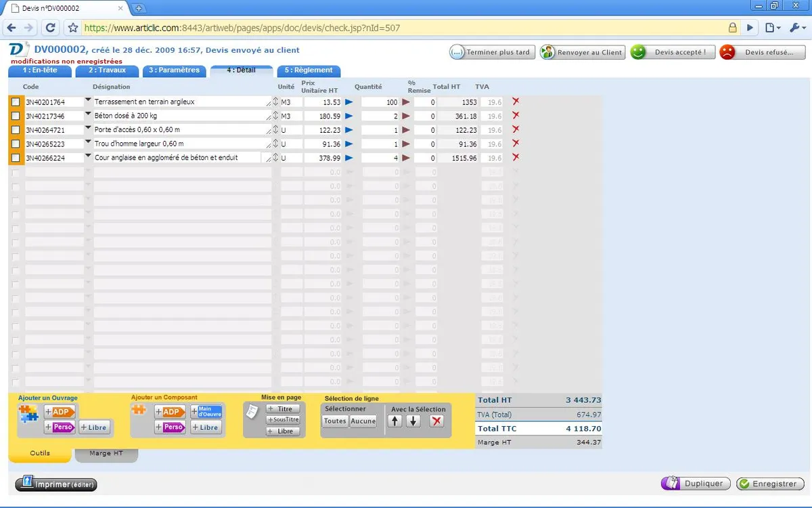Click the red X on the Cour anglaise row

coord(516,157)
